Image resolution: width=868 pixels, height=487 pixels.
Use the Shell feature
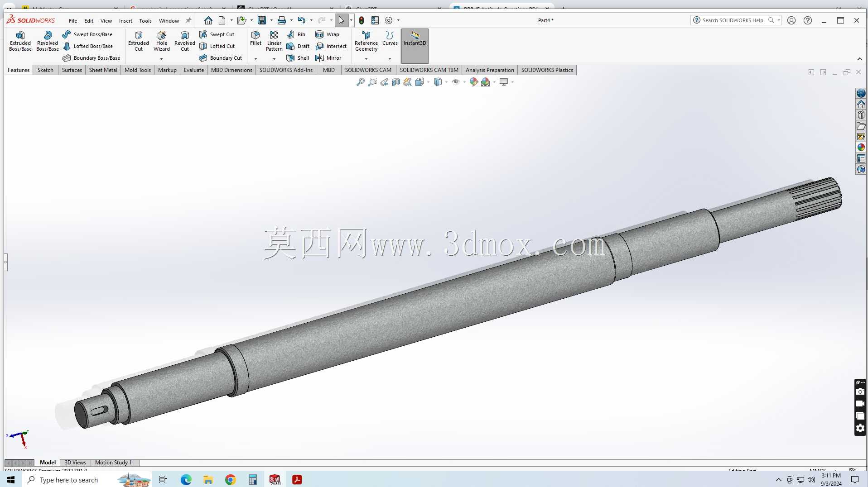298,58
